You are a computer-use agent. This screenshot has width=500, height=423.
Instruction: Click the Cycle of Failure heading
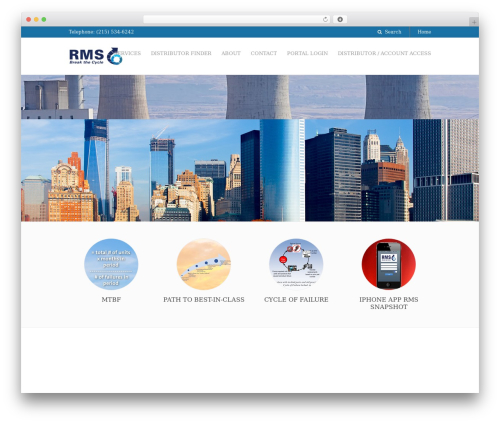point(296,300)
